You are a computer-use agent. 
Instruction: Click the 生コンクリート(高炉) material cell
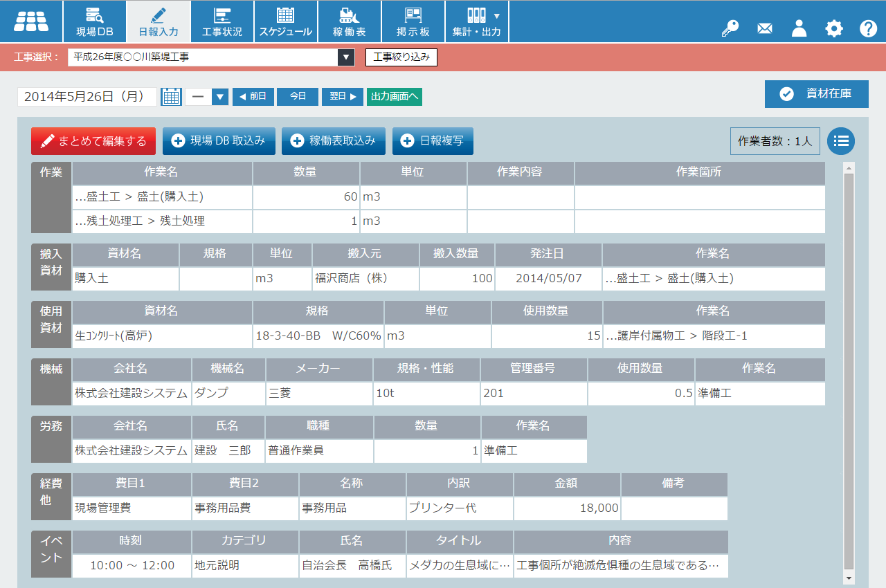(x=162, y=336)
